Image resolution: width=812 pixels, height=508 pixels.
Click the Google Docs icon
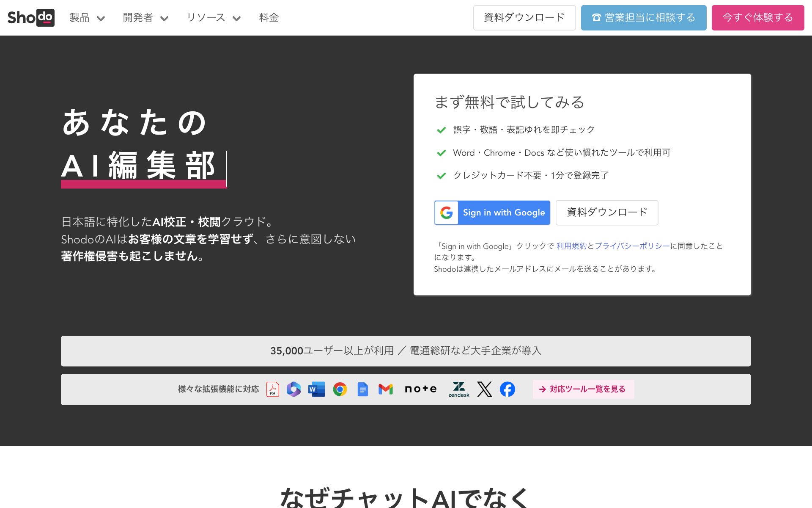click(363, 389)
